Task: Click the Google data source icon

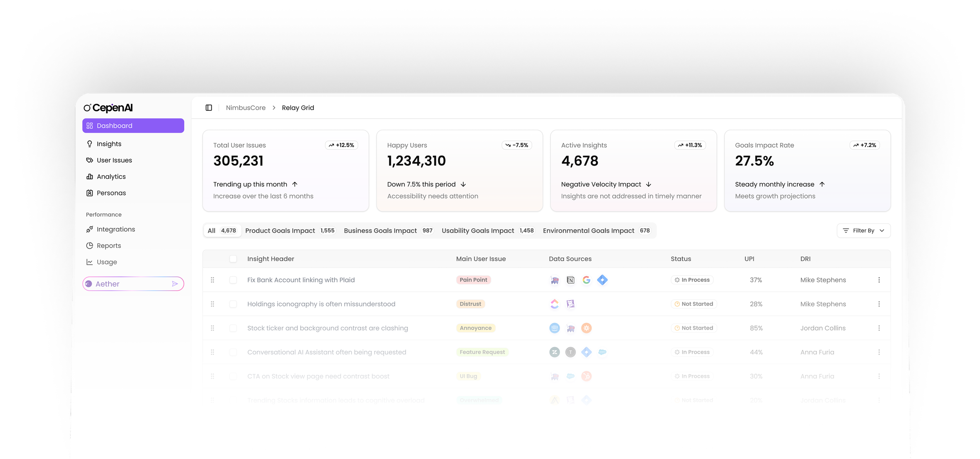Action: pyautogui.click(x=586, y=280)
